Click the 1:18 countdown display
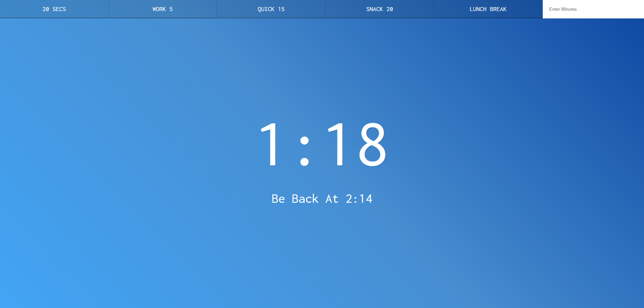The image size is (644, 308). coord(323,144)
